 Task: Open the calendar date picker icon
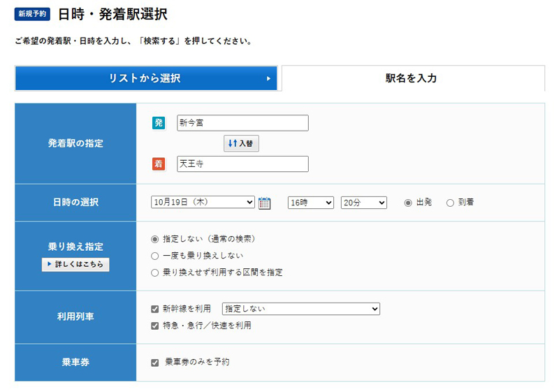point(264,203)
